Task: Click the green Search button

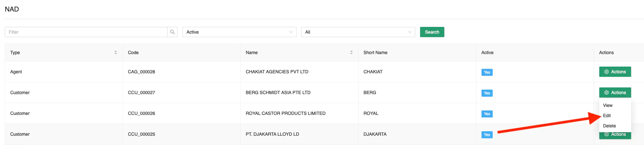Action: click(432, 32)
